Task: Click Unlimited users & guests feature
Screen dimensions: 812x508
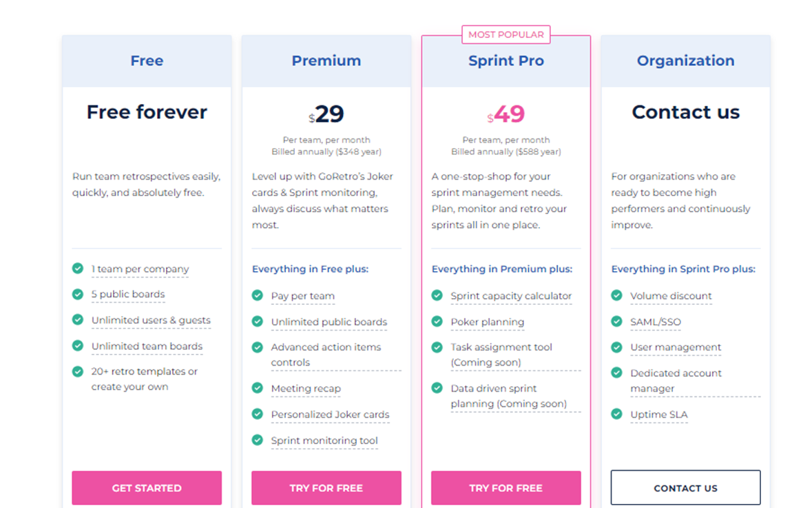Action: [x=151, y=320]
